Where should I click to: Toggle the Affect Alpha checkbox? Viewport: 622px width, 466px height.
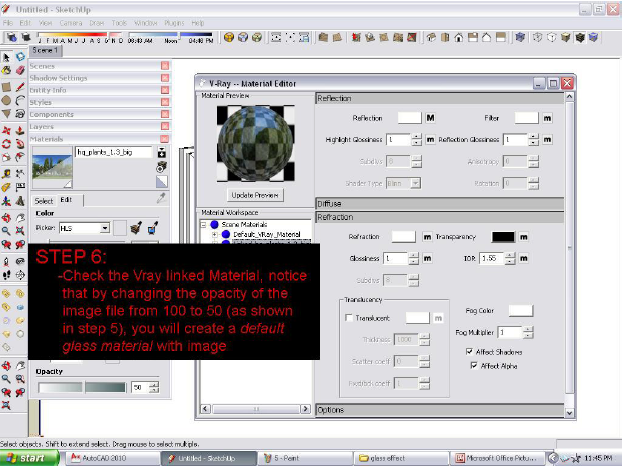(474, 366)
